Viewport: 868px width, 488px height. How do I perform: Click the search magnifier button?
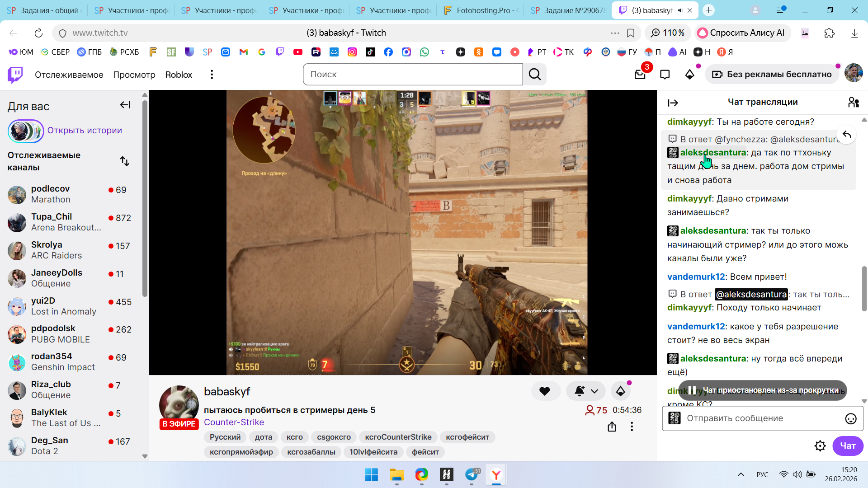pyautogui.click(x=535, y=75)
